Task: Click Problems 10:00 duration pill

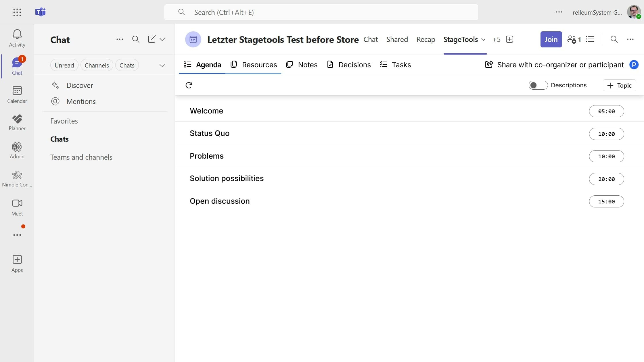Action: tap(607, 156)
